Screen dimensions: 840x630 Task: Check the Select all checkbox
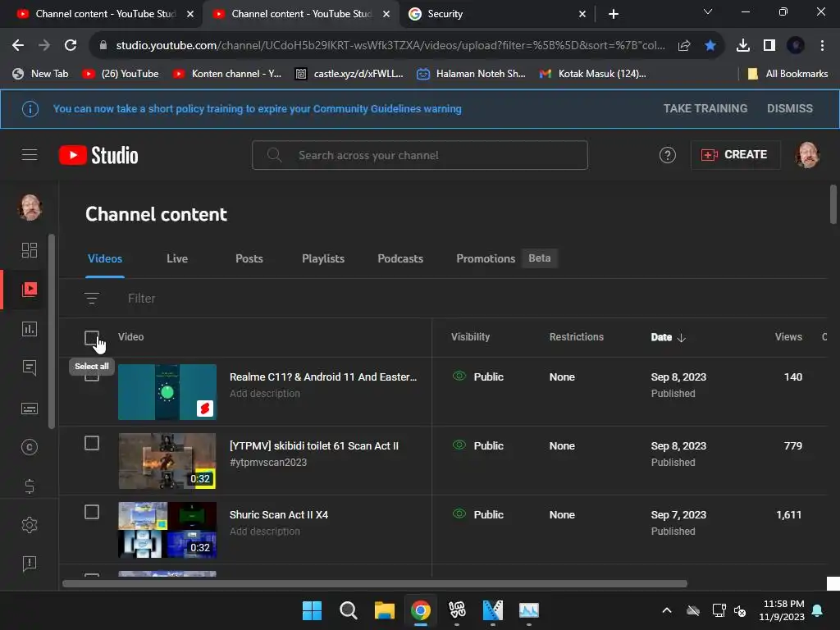pos(92,338)
